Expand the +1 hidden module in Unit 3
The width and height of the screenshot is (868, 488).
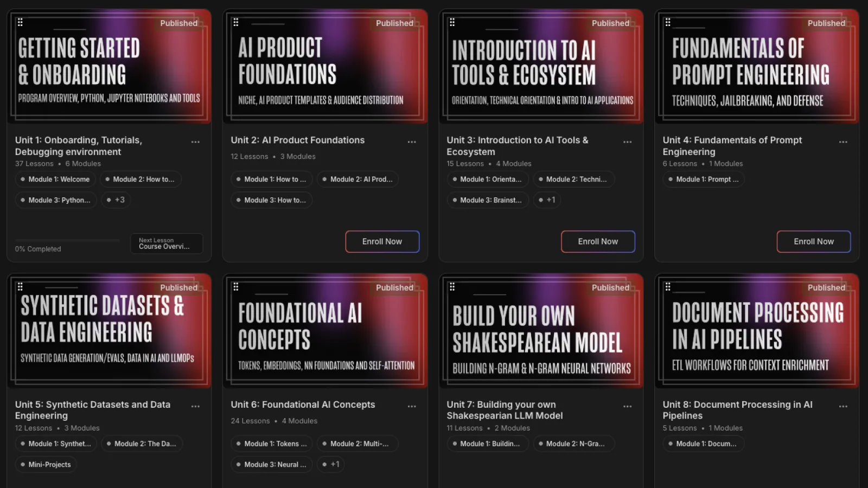tap(547, 200)
